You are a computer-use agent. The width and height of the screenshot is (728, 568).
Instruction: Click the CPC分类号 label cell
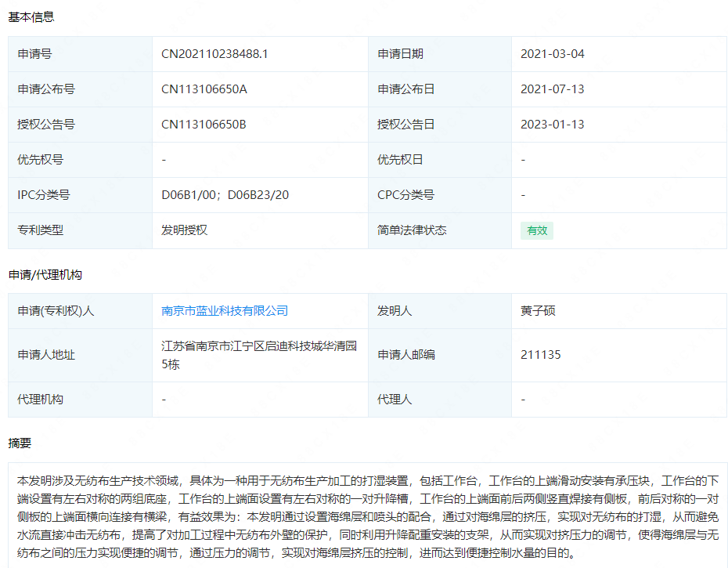[440, 195]
